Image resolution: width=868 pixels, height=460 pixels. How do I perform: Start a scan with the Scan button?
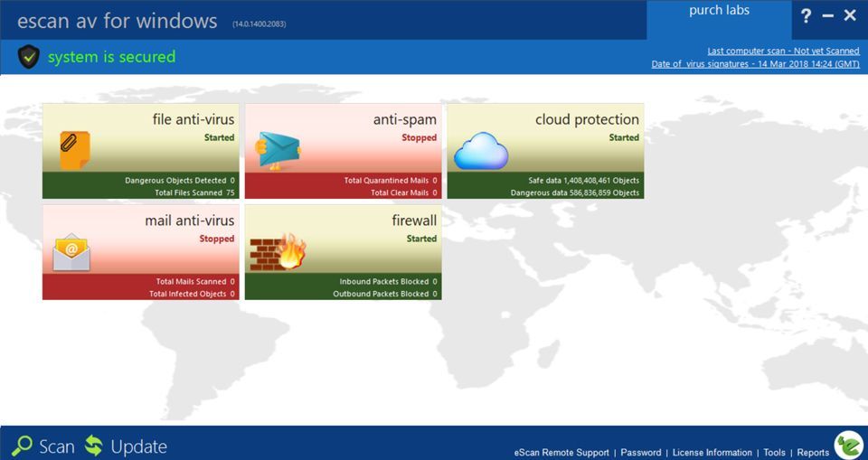[43, 446]
